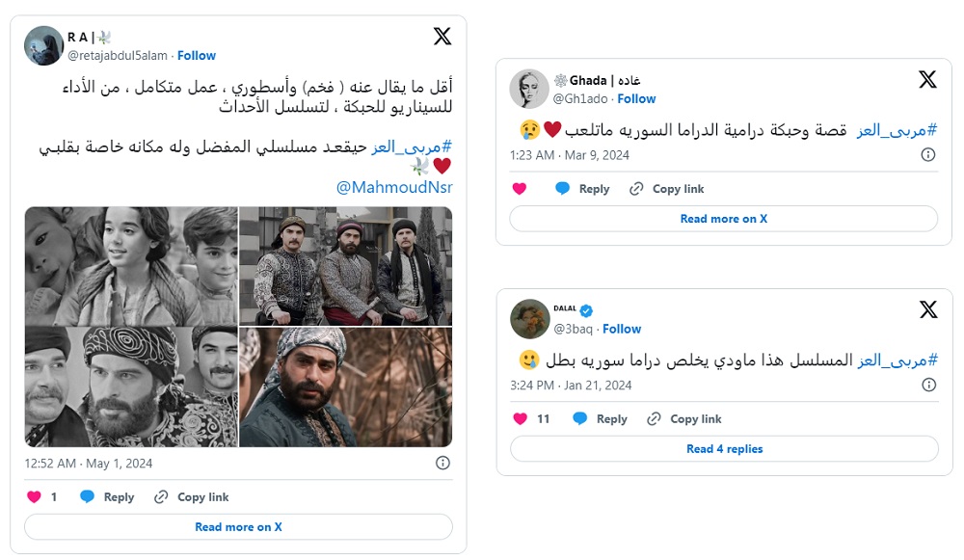This screenshot has width=964, height=560.
Task: Copy link of Ghada's tweet
Action: click(666, 189)
